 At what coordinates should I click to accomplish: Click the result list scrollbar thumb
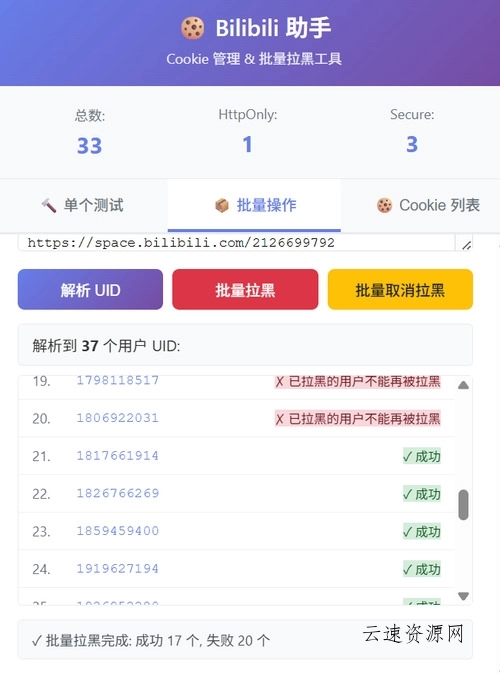tap(463, 505)
